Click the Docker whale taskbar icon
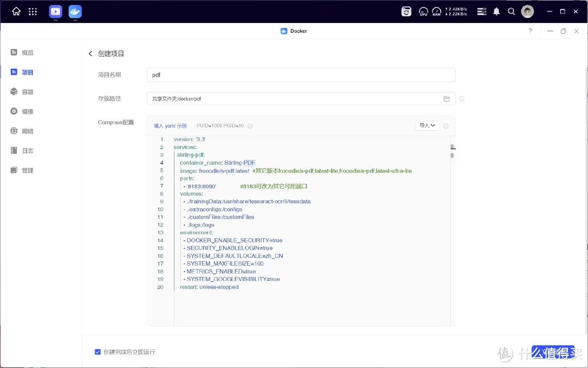 click(75, 11)
